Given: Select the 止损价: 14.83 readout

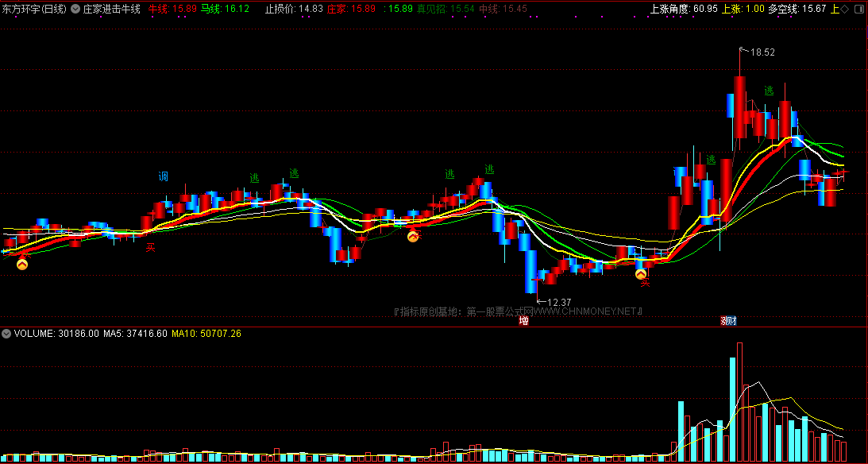Looking at the screenshot, I should pos(294,9).
